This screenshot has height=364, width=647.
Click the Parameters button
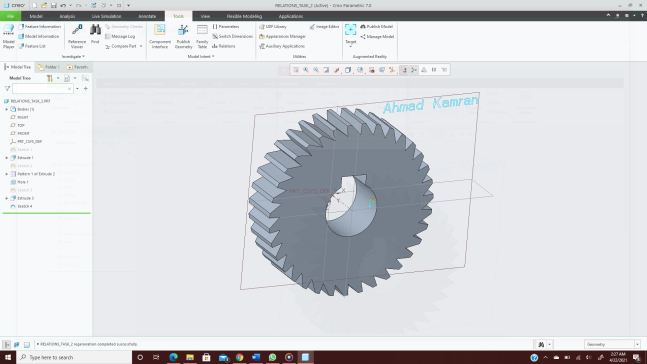(226, 26)
